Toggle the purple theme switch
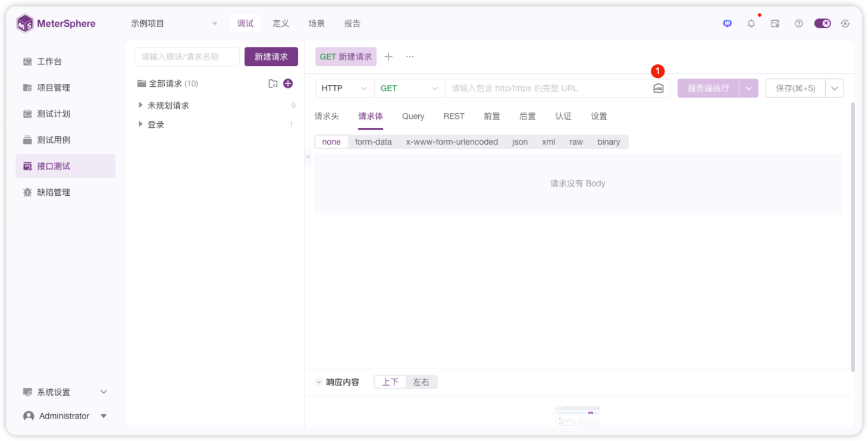Viewport: 868px width, 441px height. [823, 24]
